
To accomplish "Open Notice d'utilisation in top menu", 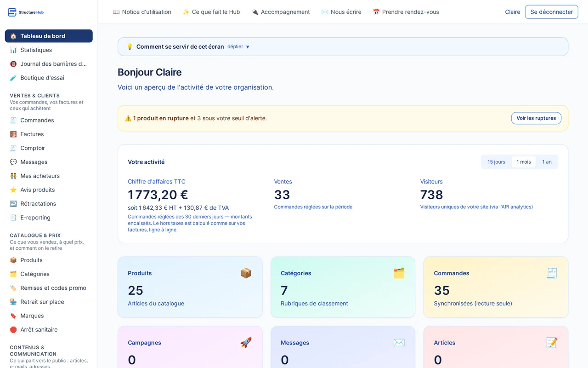I will tap(142, 12).
